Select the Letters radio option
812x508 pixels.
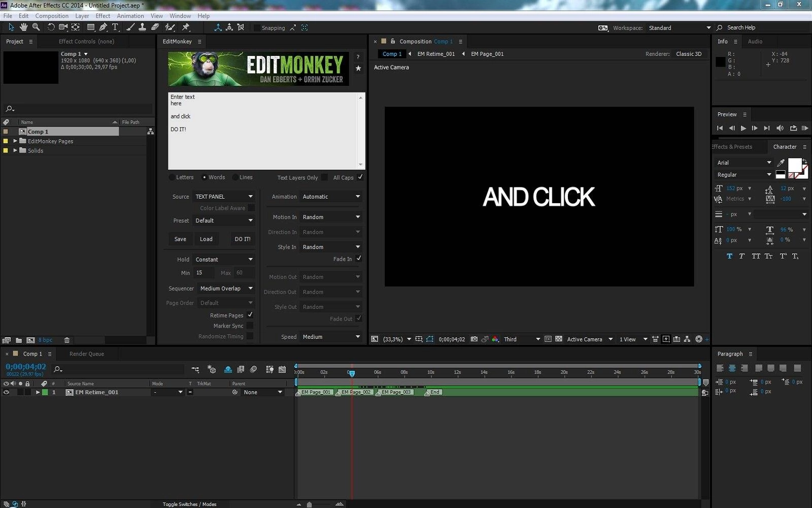pyautogui.click(x=172, y=177)
